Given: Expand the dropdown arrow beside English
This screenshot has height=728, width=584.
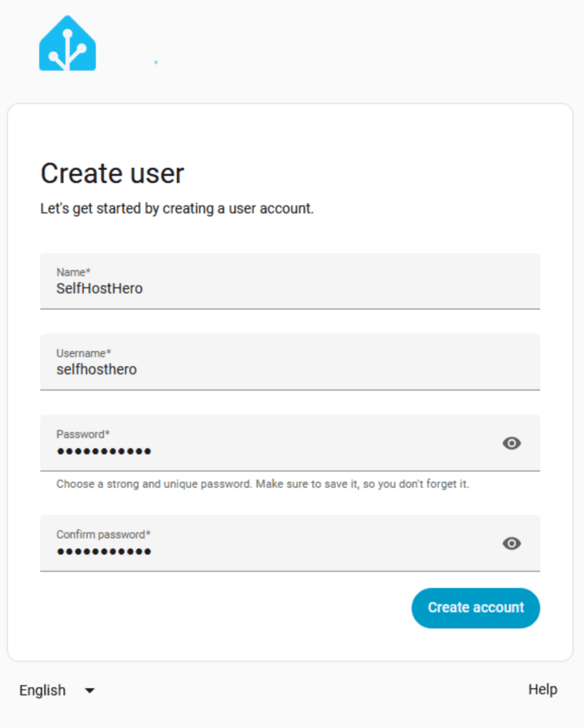Looking at the screenshot, I should (90, 690).
